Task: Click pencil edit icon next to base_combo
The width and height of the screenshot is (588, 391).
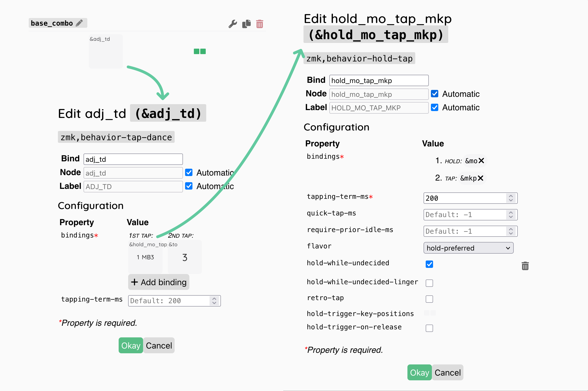Action: (x=79, y=23)
